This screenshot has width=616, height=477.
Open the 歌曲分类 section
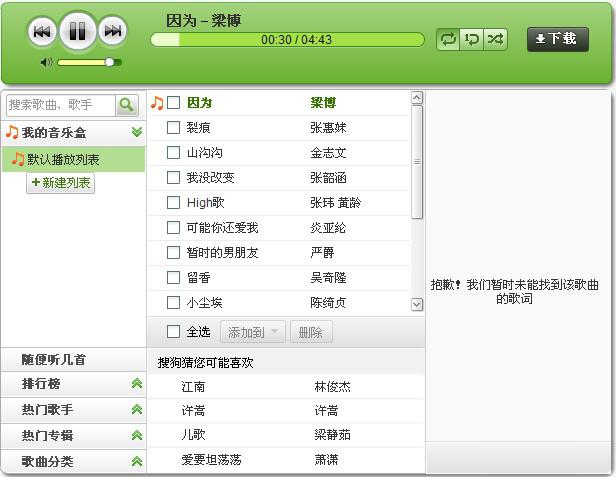point(47,462)
